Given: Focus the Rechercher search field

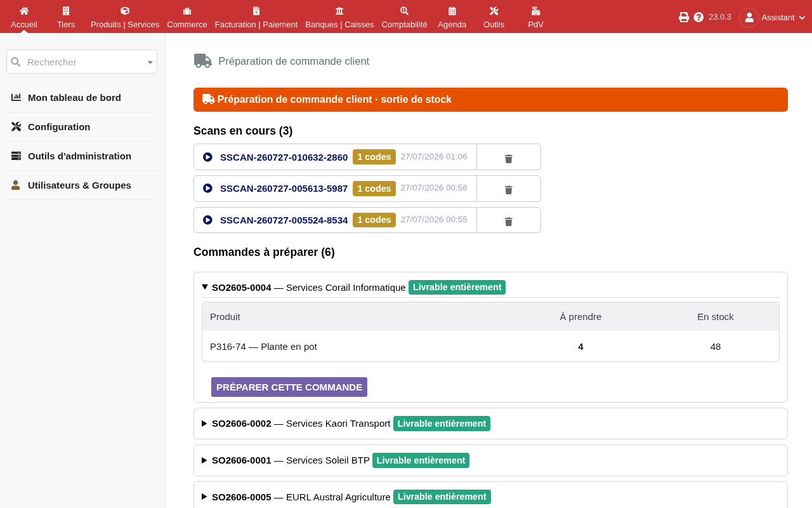Looking at the screenshot, I should pos(82,62).
